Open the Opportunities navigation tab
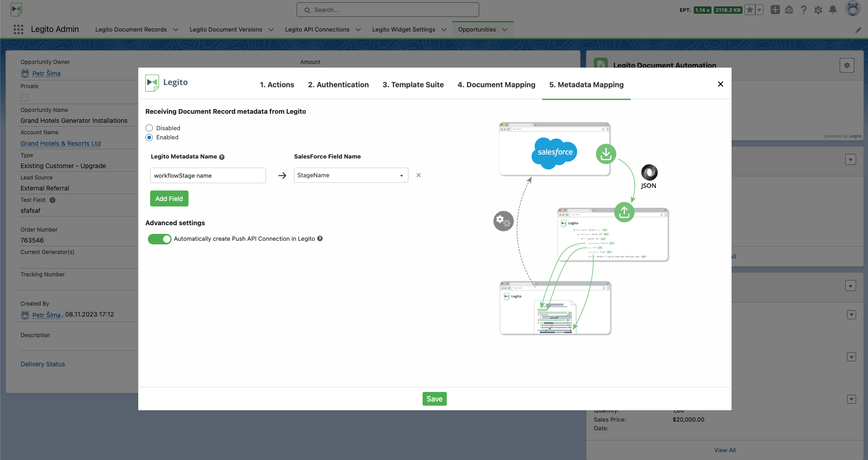Image resolution: width=868 pixels, height=460 pixels. pyautogui.click(x=477, y=30)
